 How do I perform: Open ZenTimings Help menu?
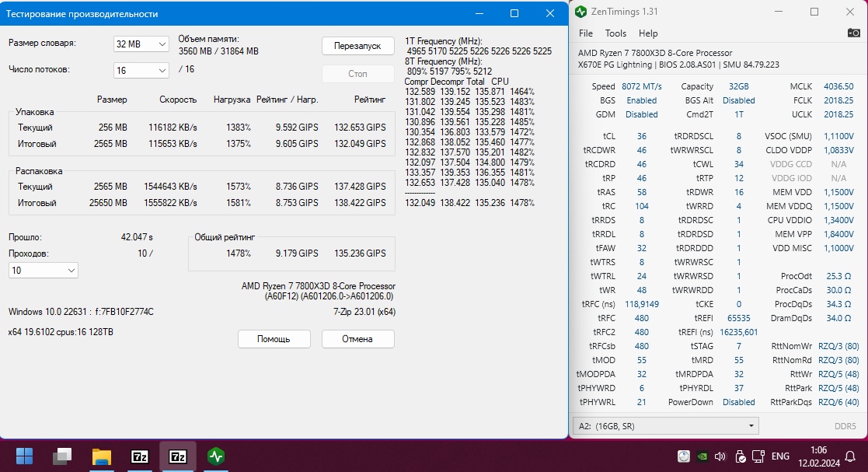tap(648, 33)
